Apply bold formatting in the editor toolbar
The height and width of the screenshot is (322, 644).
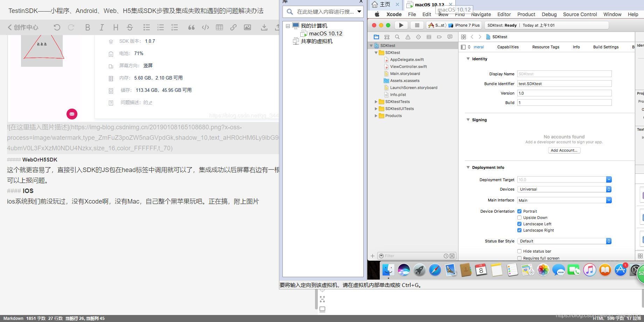pyautogui.click(x=88, y=27)
